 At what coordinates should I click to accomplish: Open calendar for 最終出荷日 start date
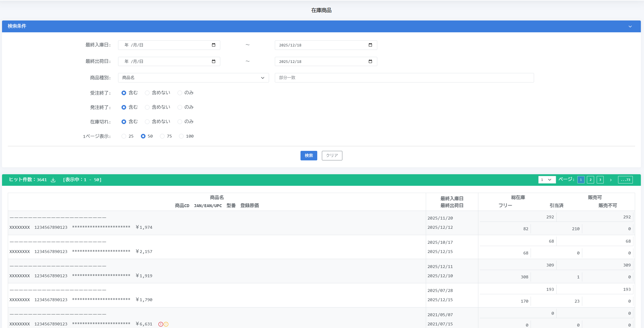click(214, 61)
